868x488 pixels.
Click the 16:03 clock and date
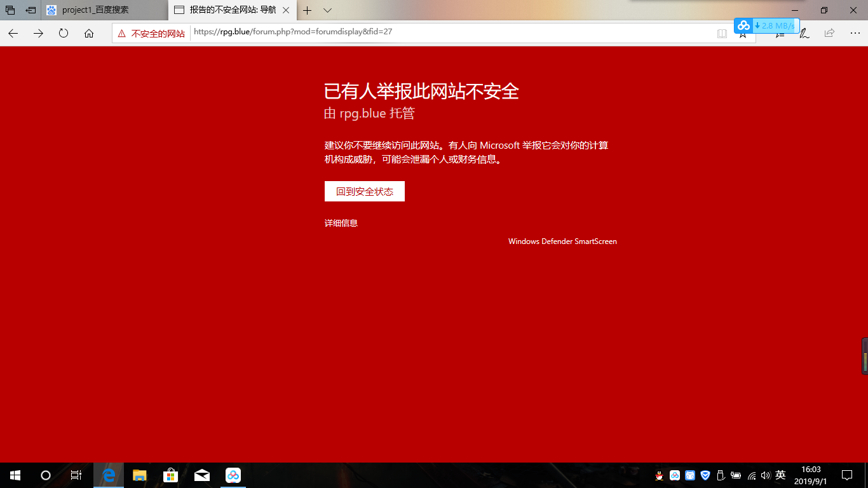coord(811,475)
